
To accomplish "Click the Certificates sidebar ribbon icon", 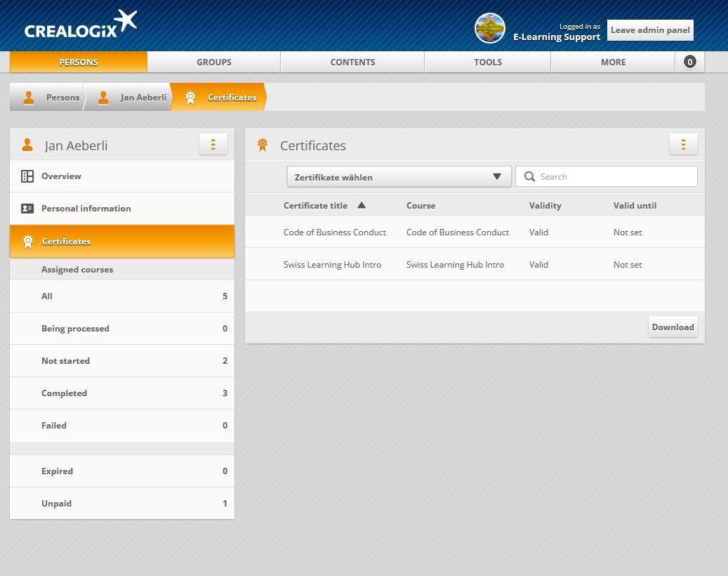I will click(28, 242).
